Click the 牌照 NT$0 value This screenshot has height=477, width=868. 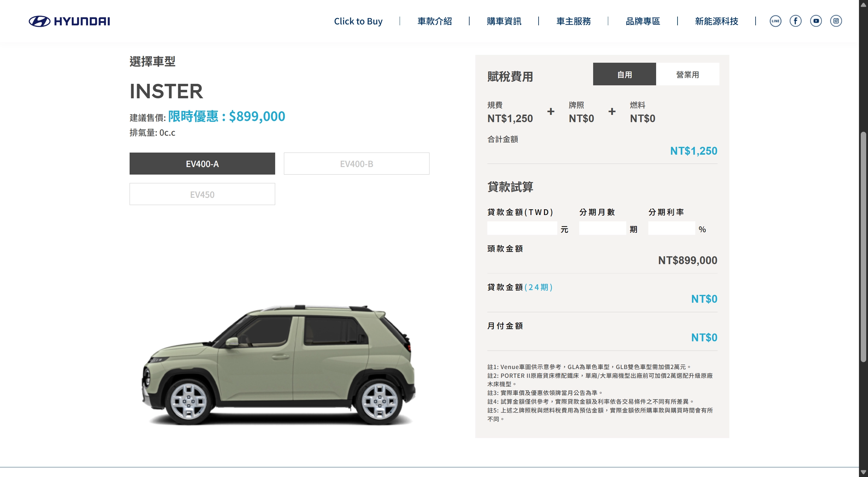pos(581,118)
